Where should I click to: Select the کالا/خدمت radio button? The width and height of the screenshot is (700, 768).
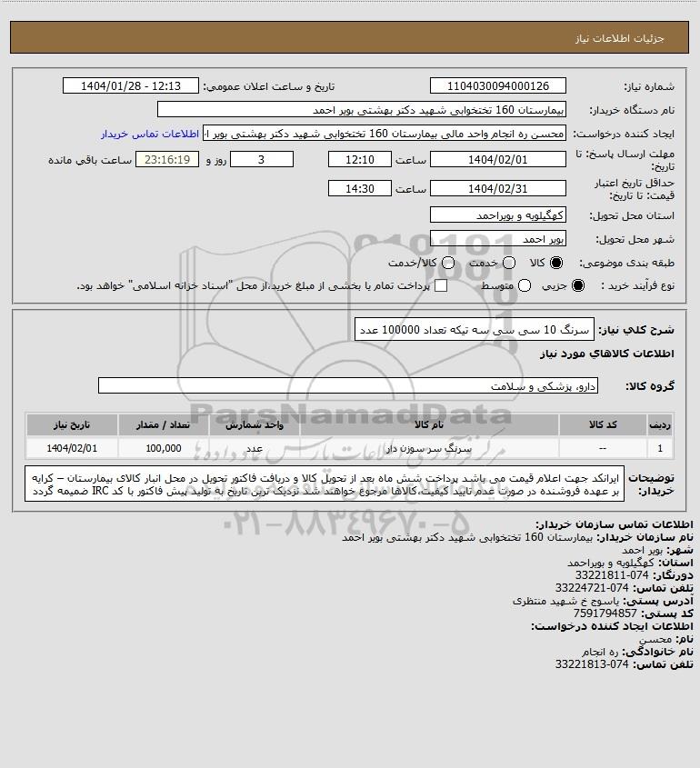tap(447, 263)
